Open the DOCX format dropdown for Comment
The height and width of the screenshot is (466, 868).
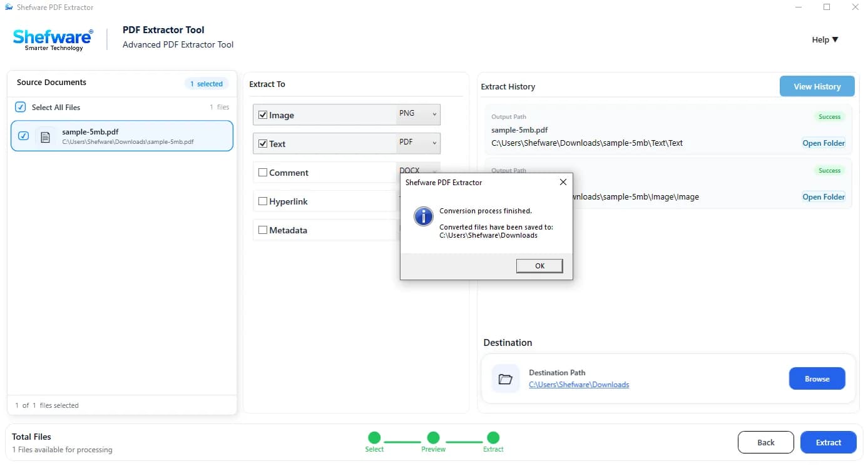click(418, 168)
